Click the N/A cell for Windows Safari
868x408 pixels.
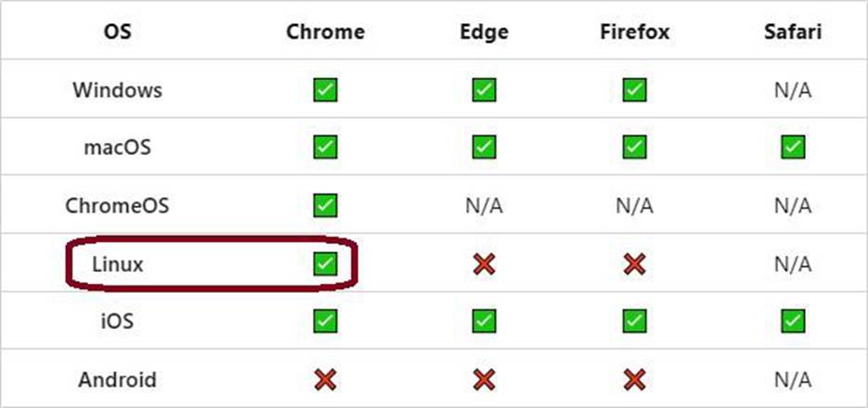(793, 90)
